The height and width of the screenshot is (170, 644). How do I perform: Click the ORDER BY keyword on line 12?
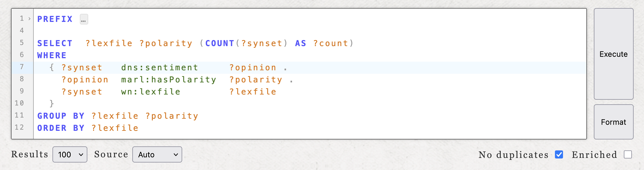click(x=61, y=128)
